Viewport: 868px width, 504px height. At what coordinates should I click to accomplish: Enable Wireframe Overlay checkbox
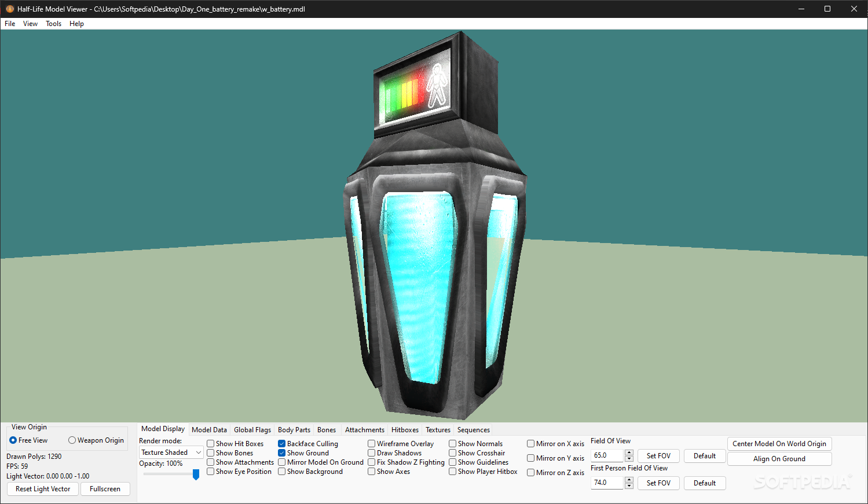[401, 443]
